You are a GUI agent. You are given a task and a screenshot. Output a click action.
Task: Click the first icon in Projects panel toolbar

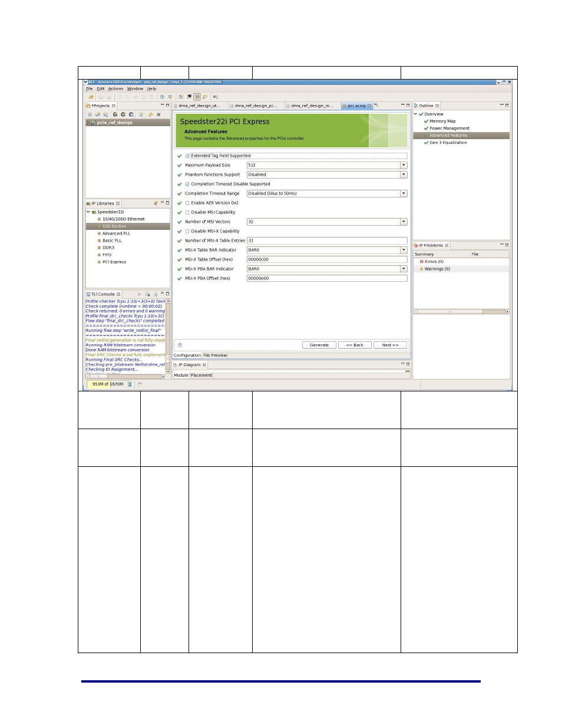(x=90, y=114)
